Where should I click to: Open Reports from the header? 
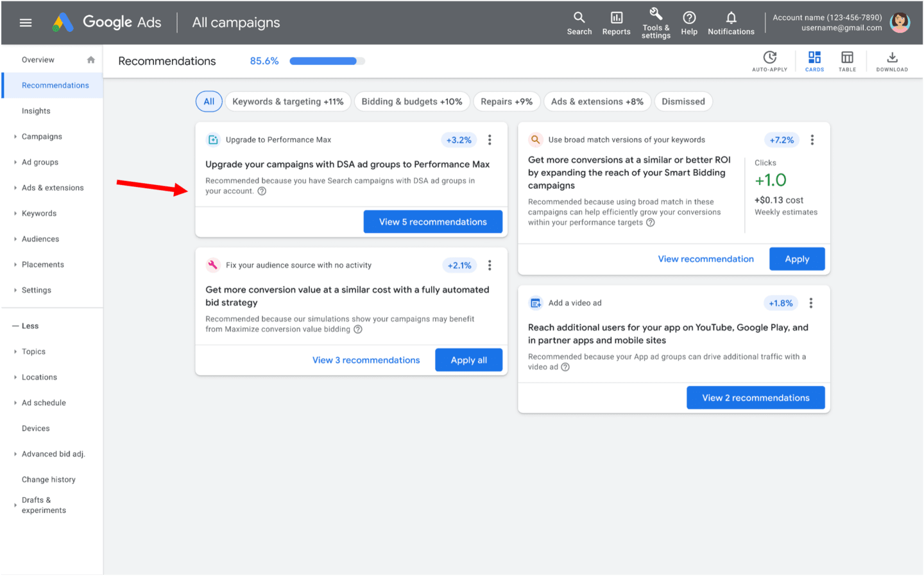coord(616,23)
